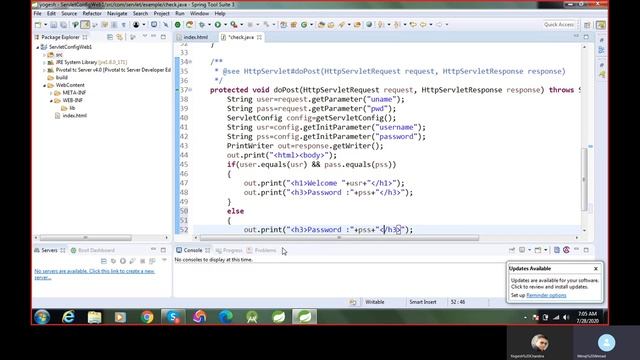Click the user profile toolbar icon
The width and height of the screenshot is (640, 360).
click(x=136, y=25)
